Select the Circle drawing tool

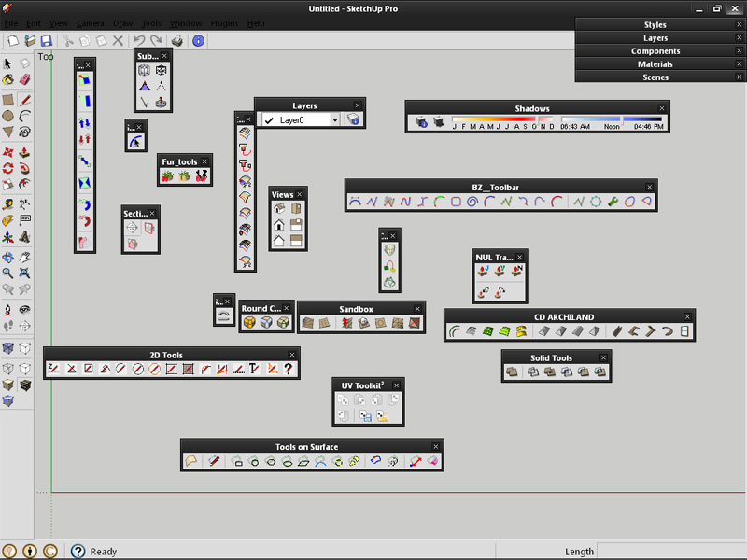tap(7, 116)
